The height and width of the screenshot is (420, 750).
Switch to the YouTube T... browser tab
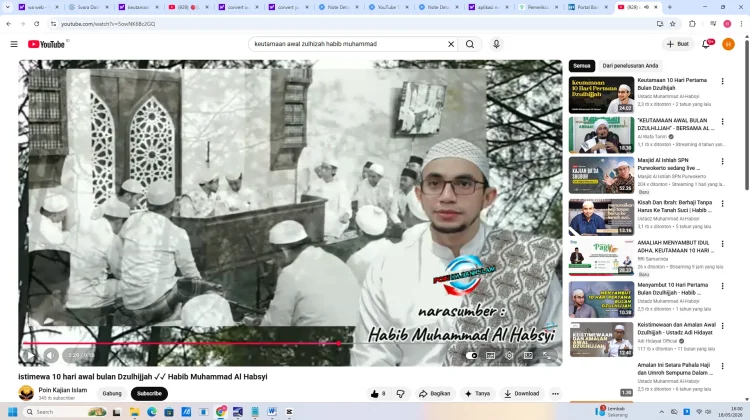[x=390, y=7]
